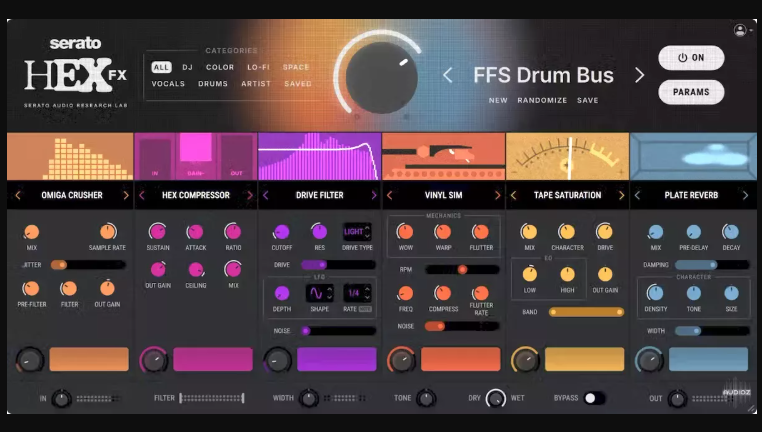Click the RATIO knob
Image resolution: width=762 pixels, height=432 pixels.
(x=233, y=232)
